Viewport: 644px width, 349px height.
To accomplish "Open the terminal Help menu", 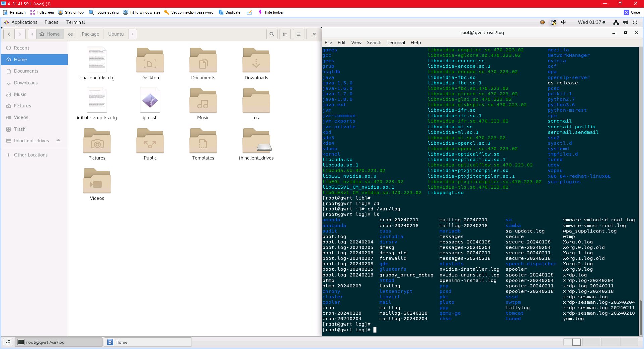I will [x=416, y=42].
